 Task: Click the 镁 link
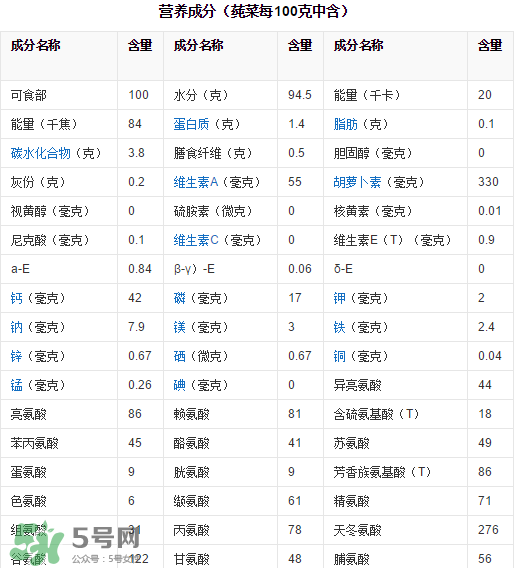pos(179,327)
